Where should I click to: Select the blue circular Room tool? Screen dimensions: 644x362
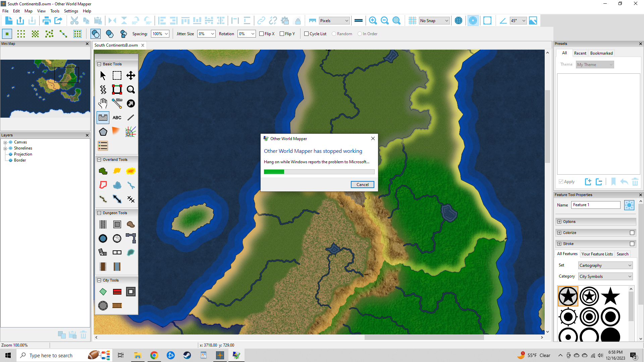(103, 238)
